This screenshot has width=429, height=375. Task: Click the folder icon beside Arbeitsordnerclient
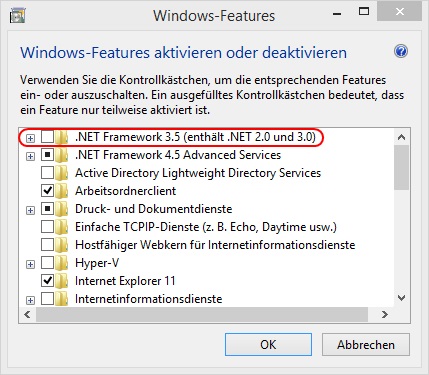[61, 191]
